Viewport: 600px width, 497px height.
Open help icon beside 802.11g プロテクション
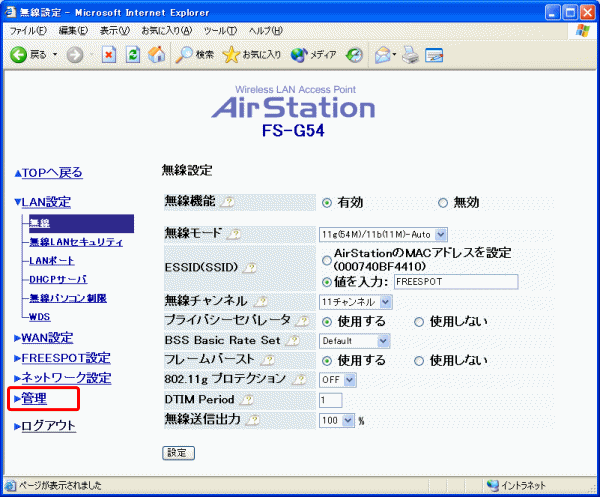[x=299, y=379]
